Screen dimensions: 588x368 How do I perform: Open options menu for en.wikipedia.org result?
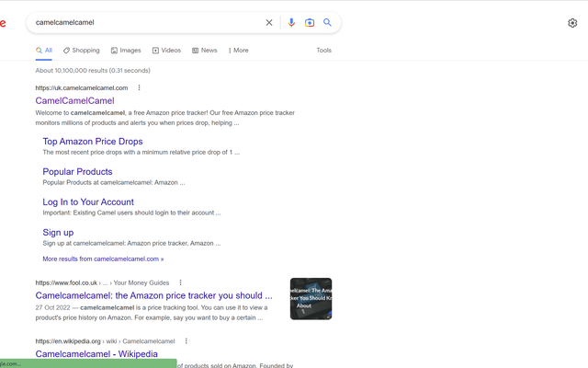tap(186, 341)
